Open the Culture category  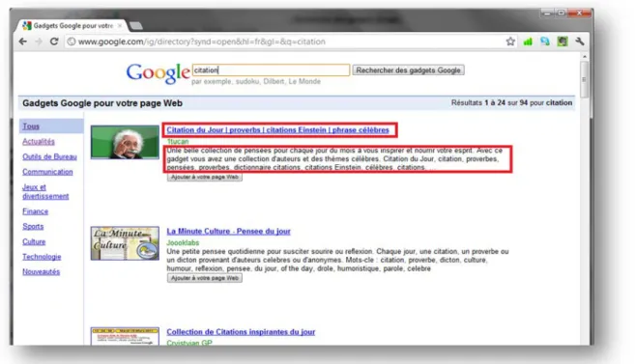pos(34,241)
